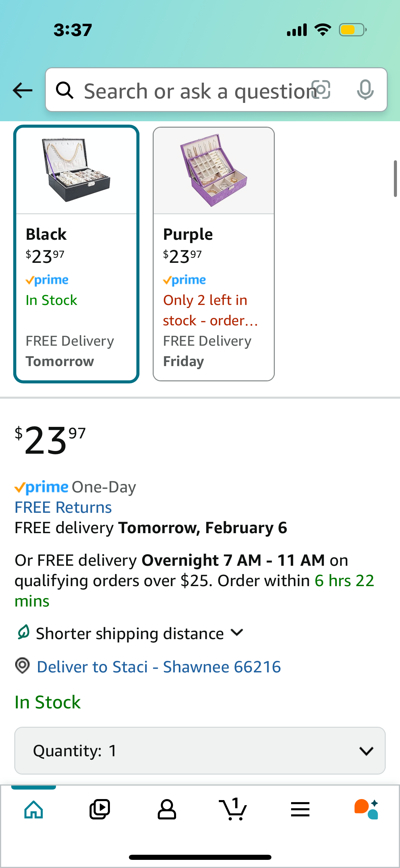Tap the magnifying glass search icon

(64, 90)
